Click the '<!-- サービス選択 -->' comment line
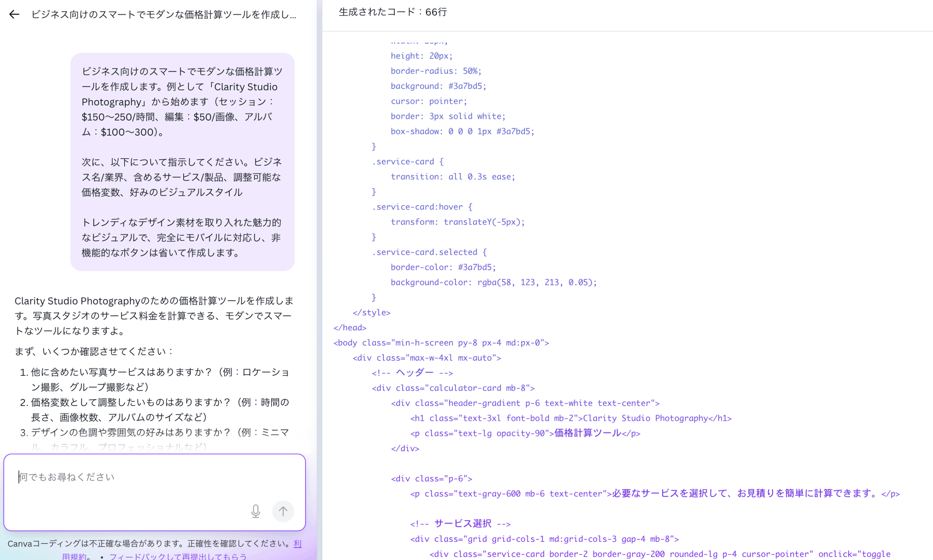The image size is (933, 560). 460,524
